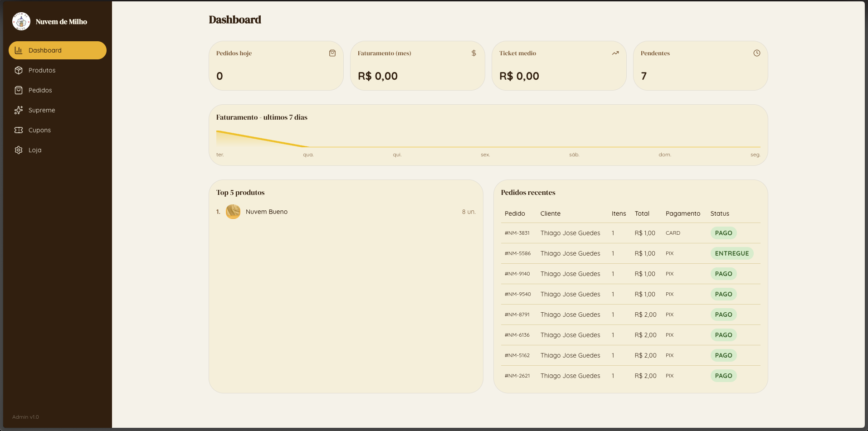Click the Produtos box icon in sidebar
Image resolution: width=868 pixels, height=431 pixels.
coord(19,70)
